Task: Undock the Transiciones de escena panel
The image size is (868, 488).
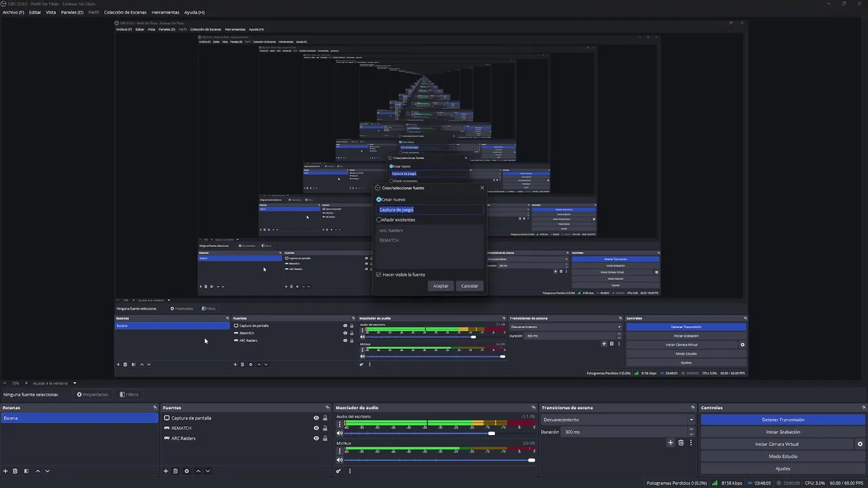Action: (x=693, y=408)
